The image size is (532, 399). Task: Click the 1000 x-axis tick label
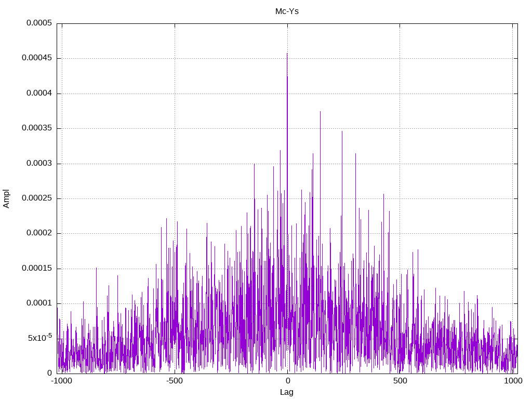click(x=513, y=381)
